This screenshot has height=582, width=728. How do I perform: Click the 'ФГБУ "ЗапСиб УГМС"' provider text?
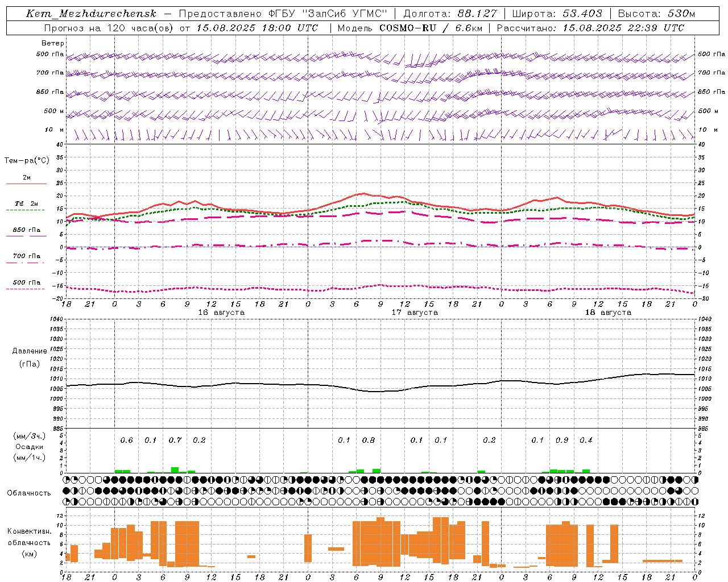point(328,14)
